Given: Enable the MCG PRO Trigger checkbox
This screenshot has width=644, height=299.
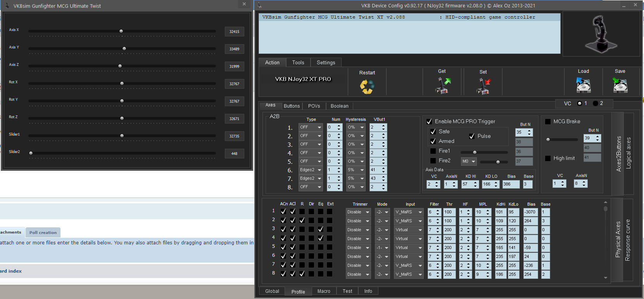Looking at the screenshot, I should (x=429, y=121).
